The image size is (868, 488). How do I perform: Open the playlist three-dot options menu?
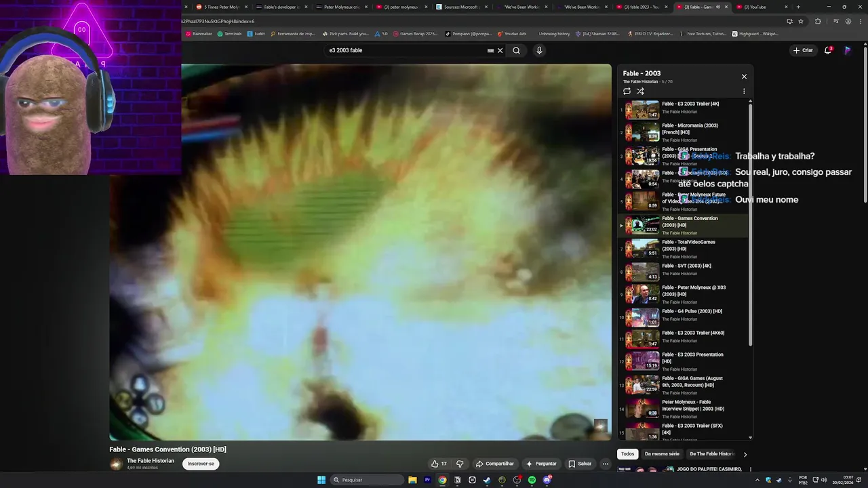(x=744, y=91)
